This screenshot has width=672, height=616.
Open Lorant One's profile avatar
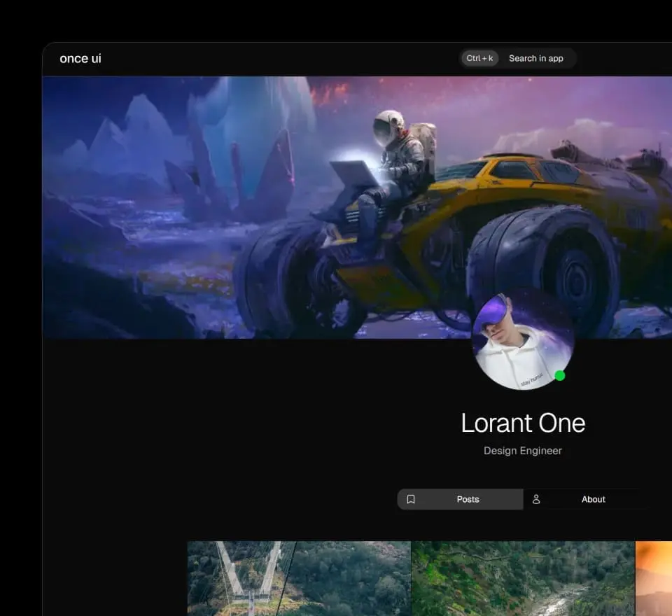coord(522,341)
